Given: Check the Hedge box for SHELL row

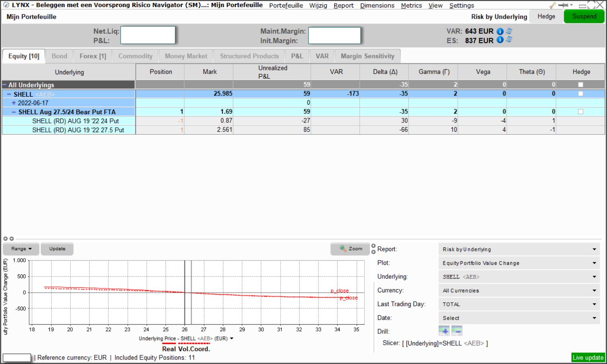Looking at the screenshot, I should pyautogui.click(x=580, y=94).
